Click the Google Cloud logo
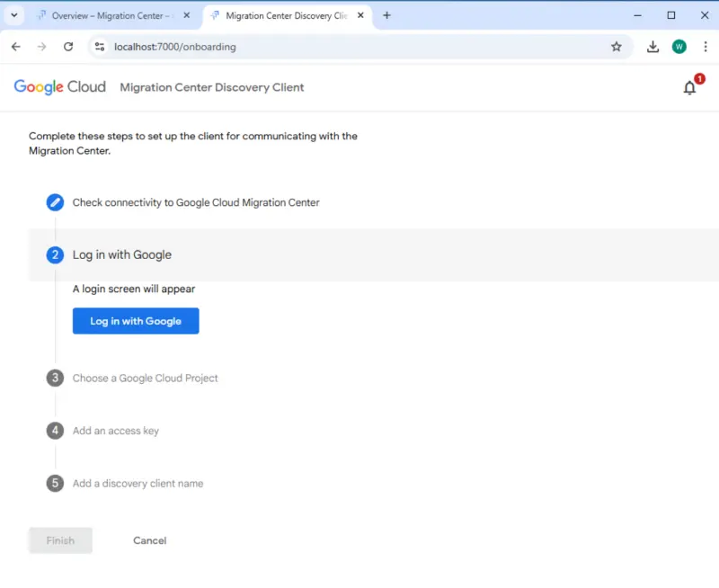Viewport: 719px width, 588px height. [59, 86]
